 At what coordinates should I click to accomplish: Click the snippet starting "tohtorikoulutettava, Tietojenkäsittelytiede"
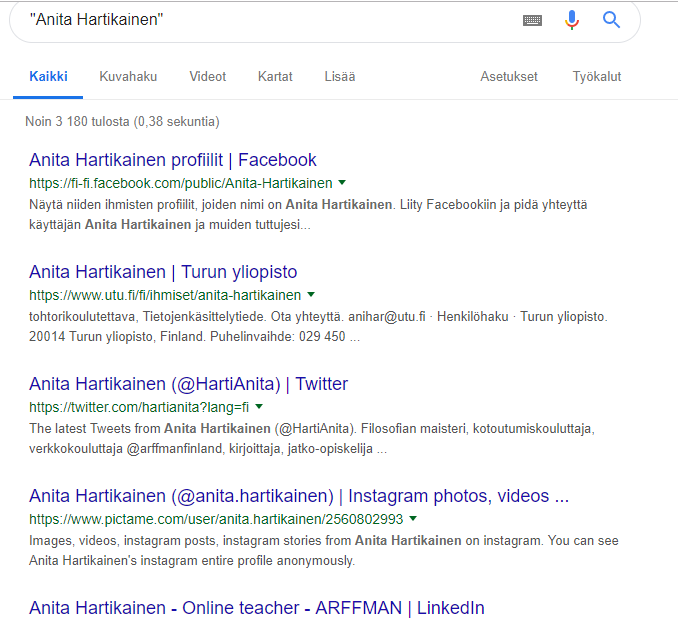coord(318,327)
